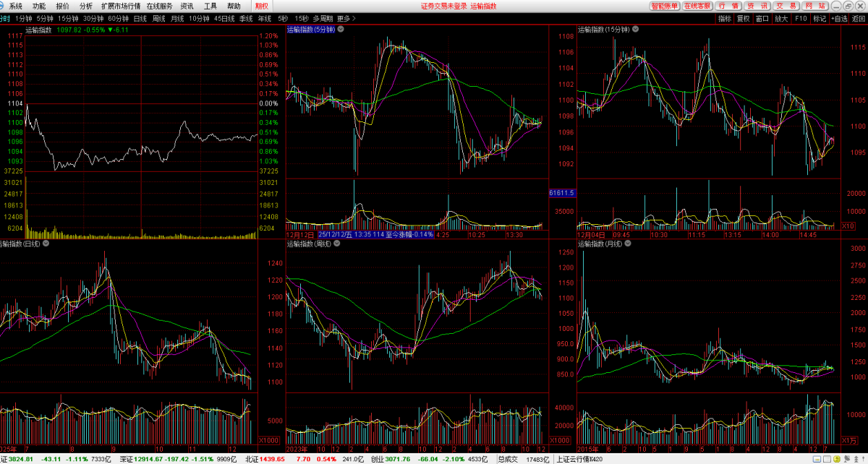Toggle 复权 price adjustment

click(x=744, y=18)
